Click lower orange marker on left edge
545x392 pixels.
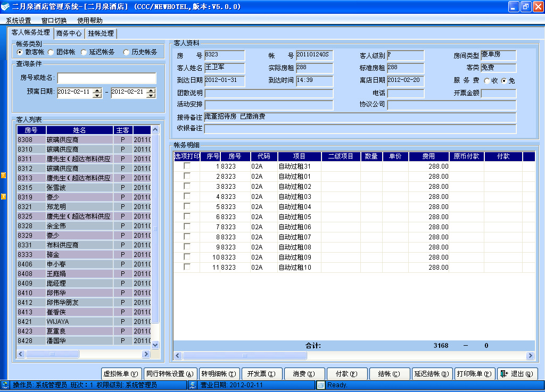(4, 196)
